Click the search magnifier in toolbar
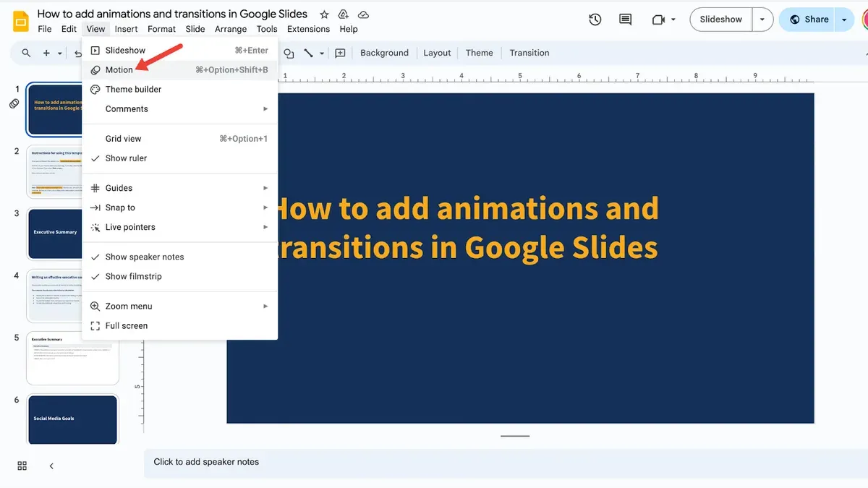This screenshot has width=868, height=488. 26,53
